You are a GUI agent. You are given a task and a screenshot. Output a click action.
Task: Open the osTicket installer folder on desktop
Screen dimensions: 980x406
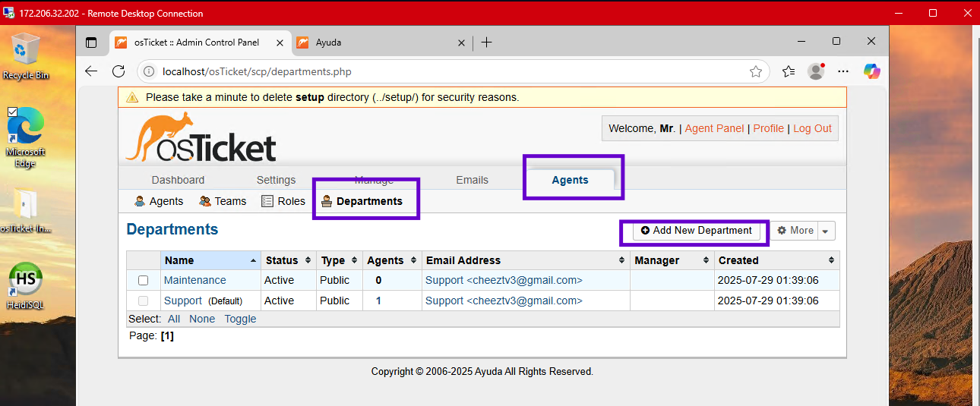[x=25, y=211]
